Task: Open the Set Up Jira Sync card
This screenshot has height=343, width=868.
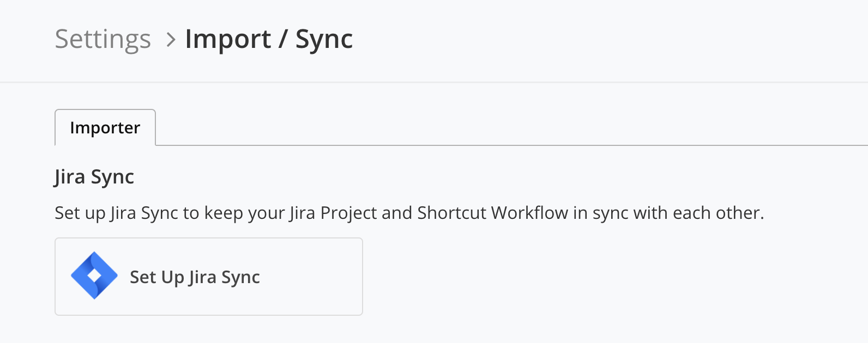Action: 209,277
